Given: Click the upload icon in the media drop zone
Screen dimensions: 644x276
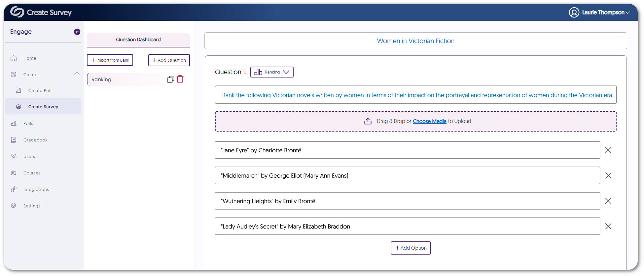Looking at the screenshot, I should click(368, 121).
